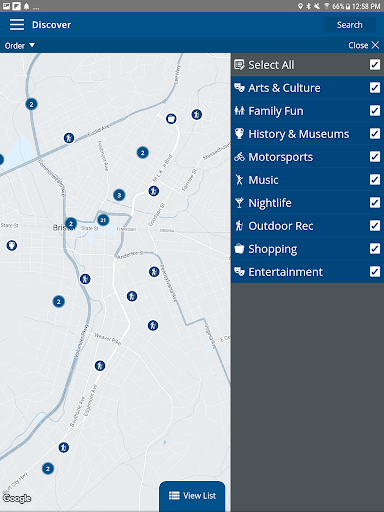Open the View List button
384x512 pixels.
point(192,496)
